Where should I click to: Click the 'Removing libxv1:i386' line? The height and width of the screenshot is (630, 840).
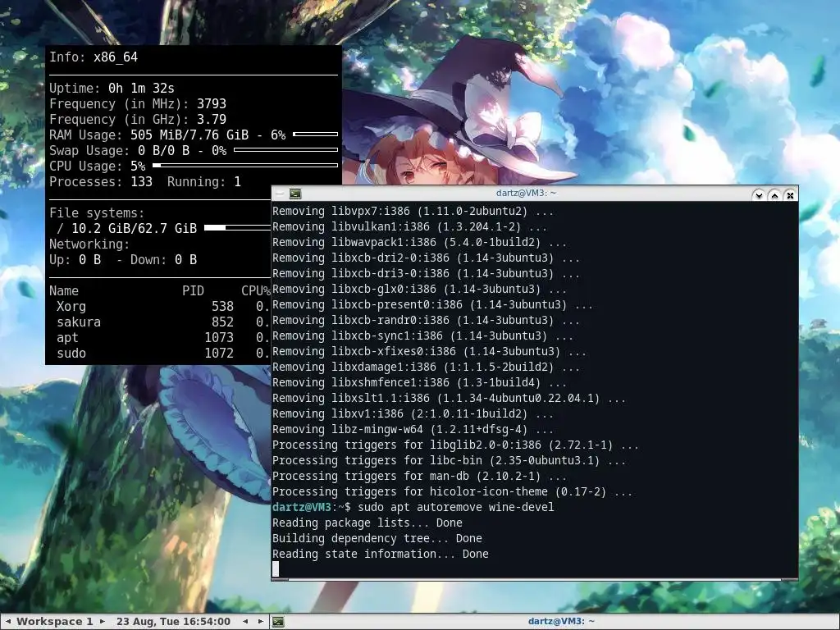413,413
